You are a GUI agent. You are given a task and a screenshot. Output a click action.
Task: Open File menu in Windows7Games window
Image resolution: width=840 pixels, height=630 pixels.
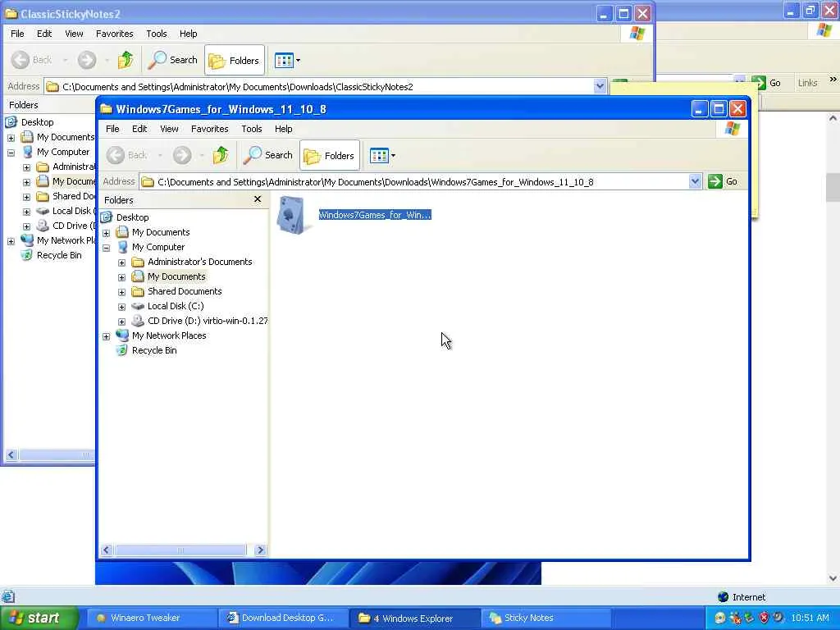coord(112,129)
